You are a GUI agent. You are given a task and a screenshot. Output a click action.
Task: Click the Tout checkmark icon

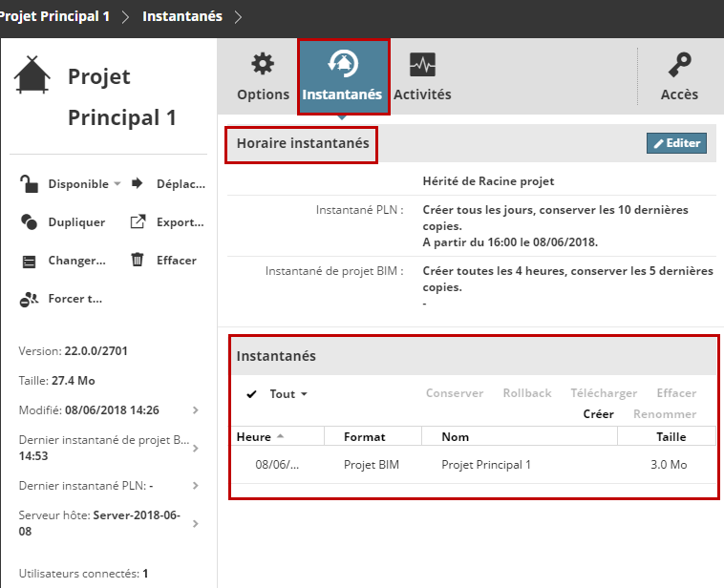(x=251, y=394)
